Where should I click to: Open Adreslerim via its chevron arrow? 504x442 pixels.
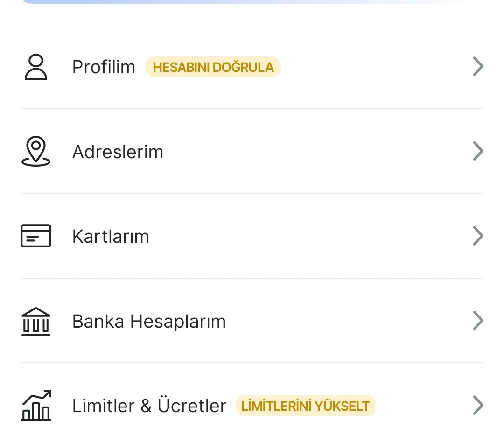(478, 151)
